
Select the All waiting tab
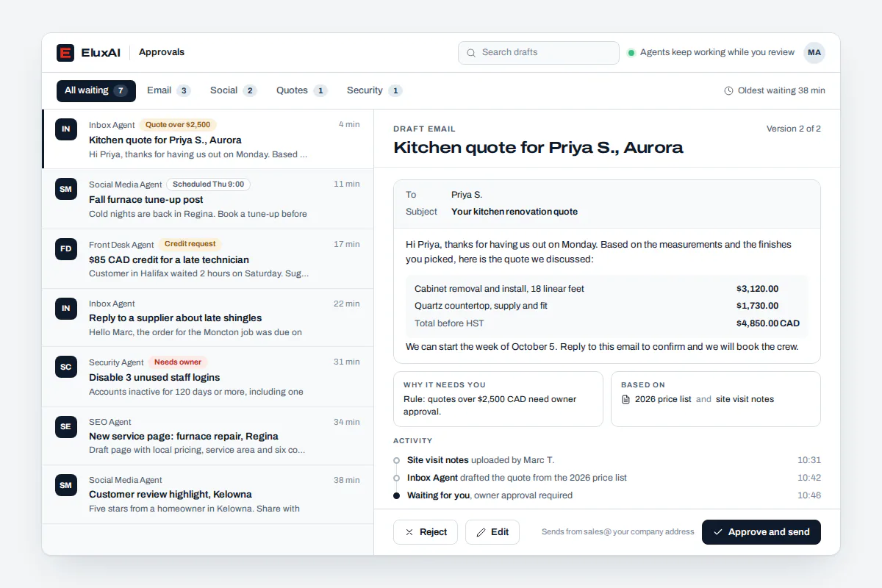(96, 91)
